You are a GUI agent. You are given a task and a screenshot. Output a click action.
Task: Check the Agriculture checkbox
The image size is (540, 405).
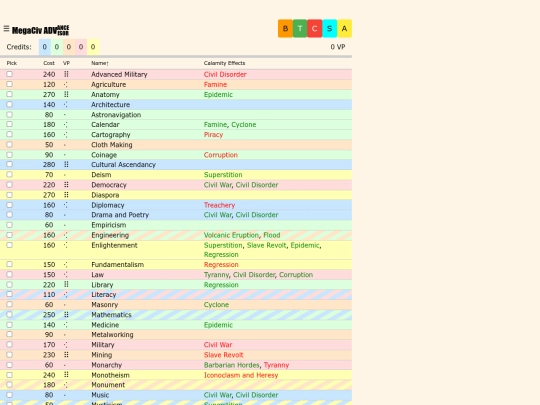(10, 84)
